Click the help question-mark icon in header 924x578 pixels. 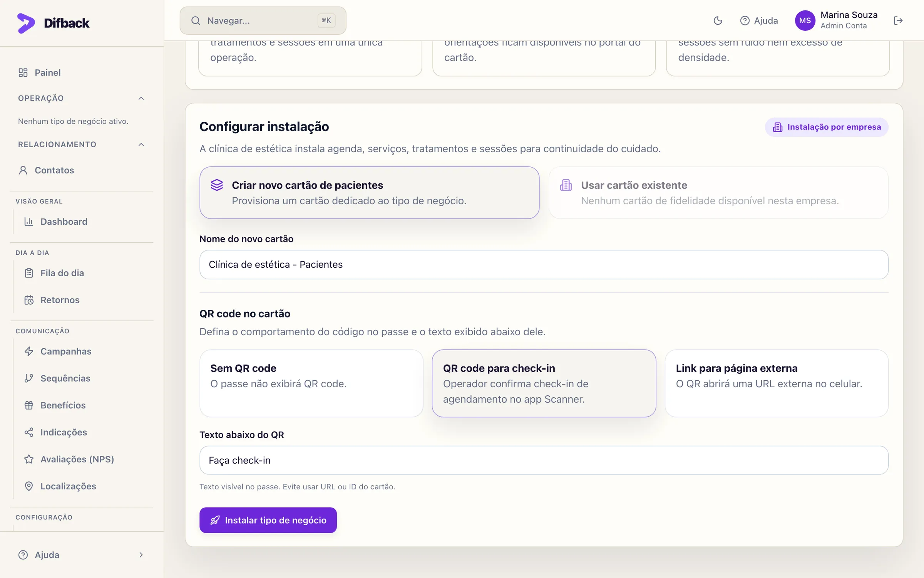click(745, 20)
